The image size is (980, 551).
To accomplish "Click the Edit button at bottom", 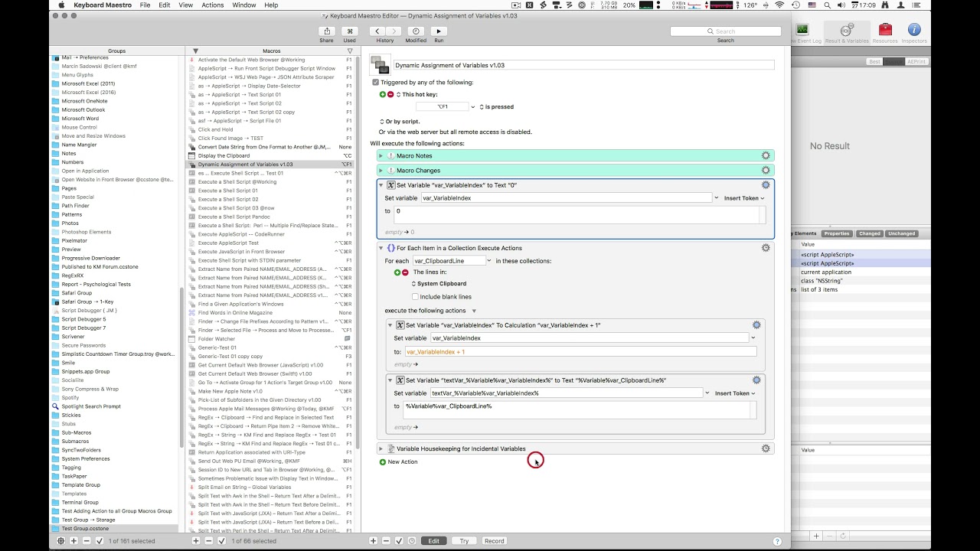I will [434, 541].
